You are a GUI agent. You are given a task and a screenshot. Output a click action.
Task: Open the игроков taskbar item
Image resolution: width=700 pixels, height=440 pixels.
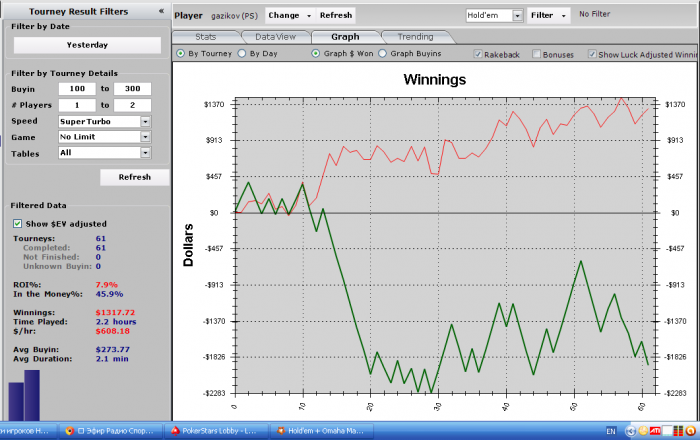click(27, 431)
